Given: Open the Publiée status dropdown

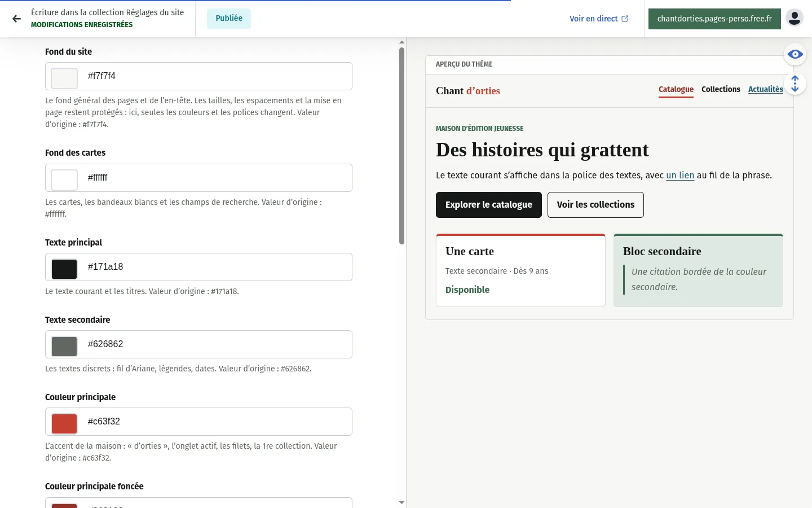Looking at the screenshot, I should coord(229,18).
